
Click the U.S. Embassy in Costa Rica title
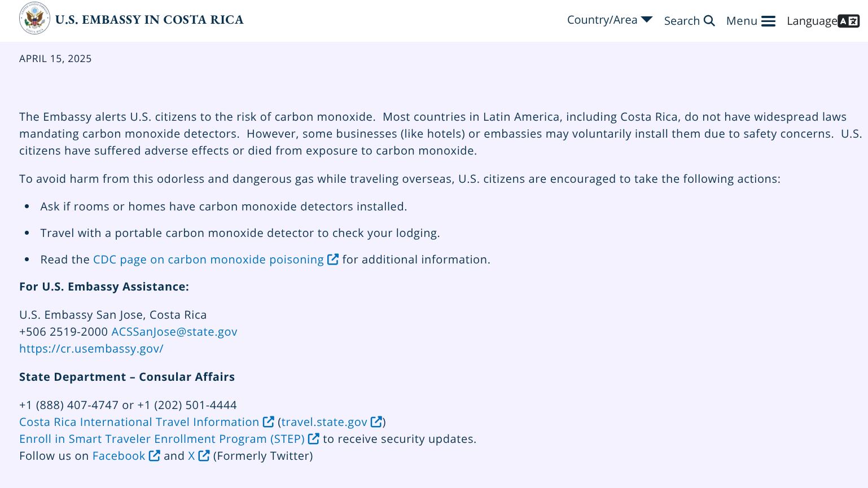[150, 20]
